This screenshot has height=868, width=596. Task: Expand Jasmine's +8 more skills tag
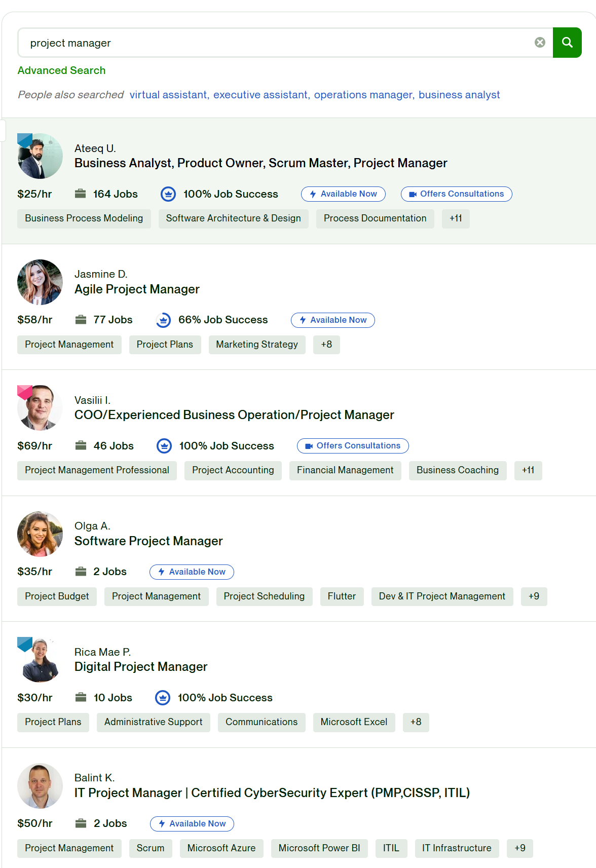click(326, 345)
